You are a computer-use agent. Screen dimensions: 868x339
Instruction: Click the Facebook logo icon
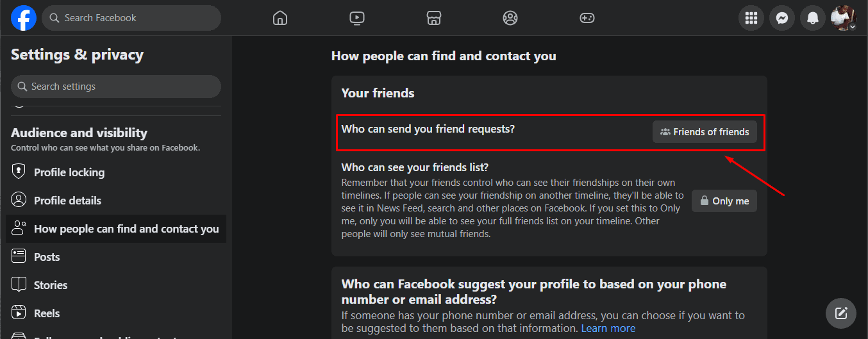pyautogui.click(x=24, y=18)
